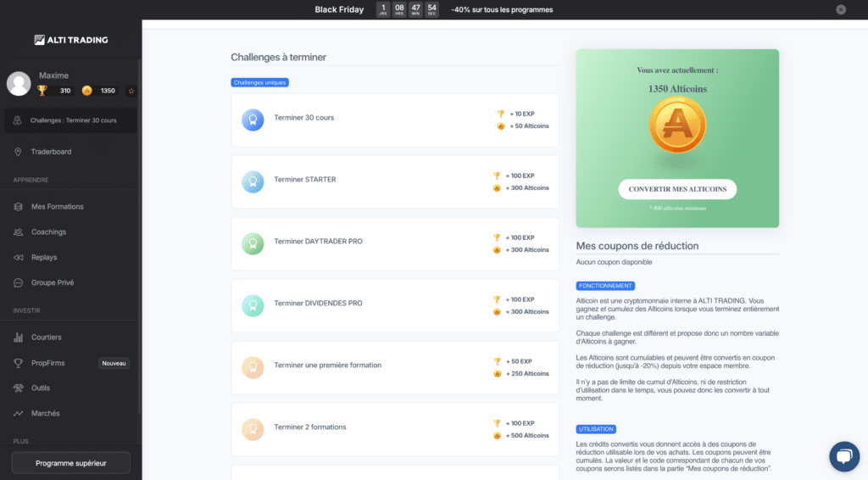Click the Groupe Privé chat icon
The width and height of the screenshot is (868, 480).
tap(19, 283)
